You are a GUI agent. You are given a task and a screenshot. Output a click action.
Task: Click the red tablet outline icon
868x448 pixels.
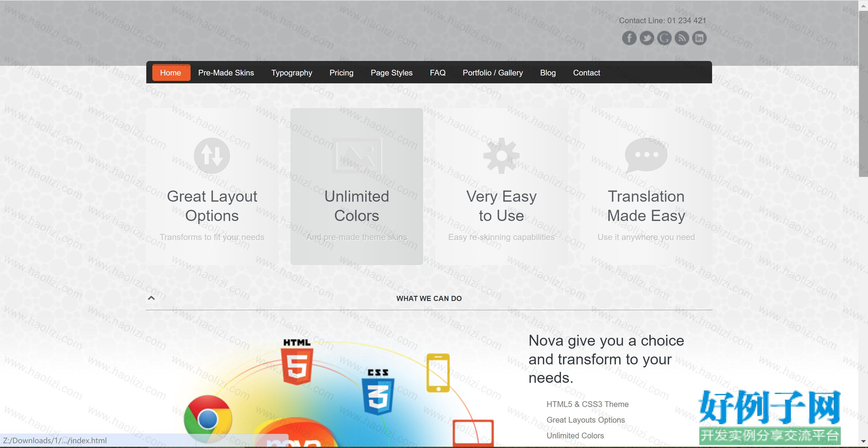click(x=473, y=433)
